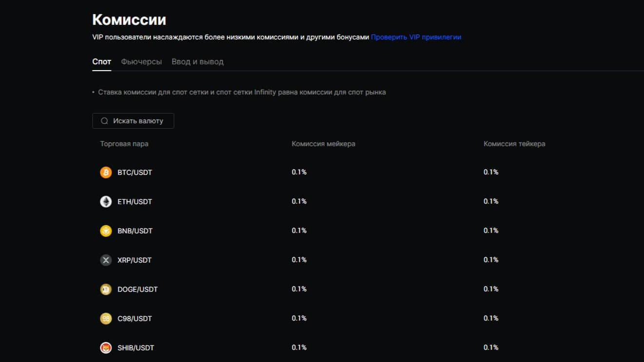This screenshot has width=644, height=362.
Task: Choose the DOGE/USDT trading pair
Action: (x=137, y=289)
